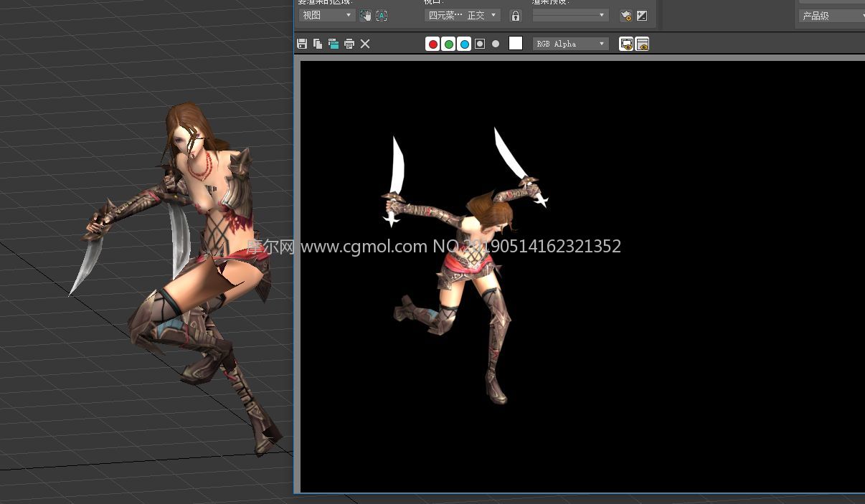Click the white color swatch
This screenshot has height=504, width=865.
[516, 43]
